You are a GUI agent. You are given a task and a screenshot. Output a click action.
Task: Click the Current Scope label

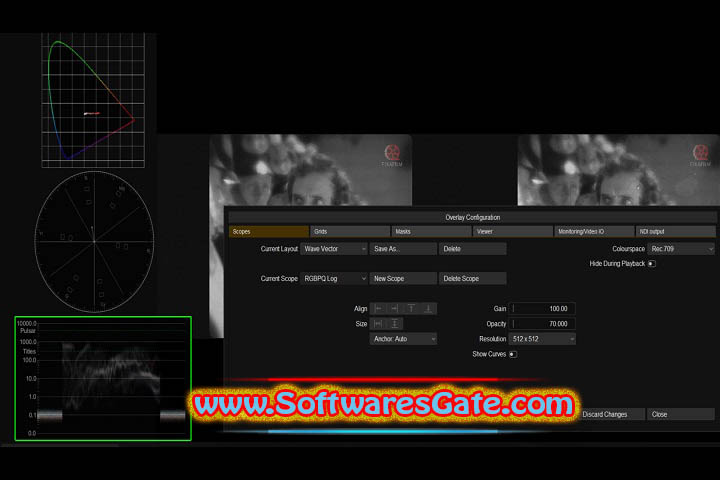click(279, 278)
